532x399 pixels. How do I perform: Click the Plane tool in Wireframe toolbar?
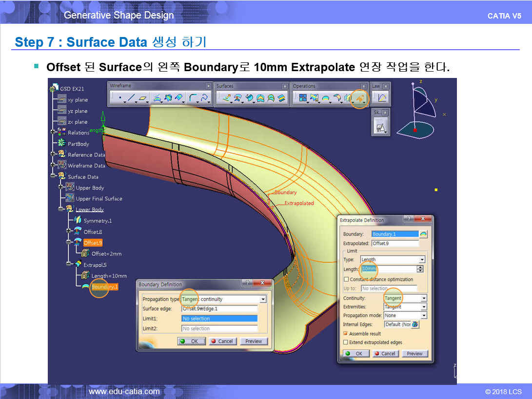(143, 98)
